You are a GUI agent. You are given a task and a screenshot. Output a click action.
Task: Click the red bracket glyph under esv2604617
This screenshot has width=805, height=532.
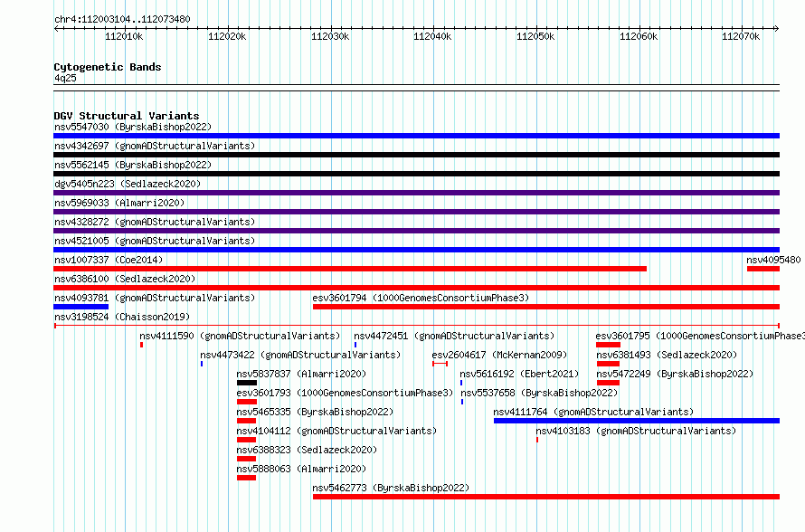point(440,364)
